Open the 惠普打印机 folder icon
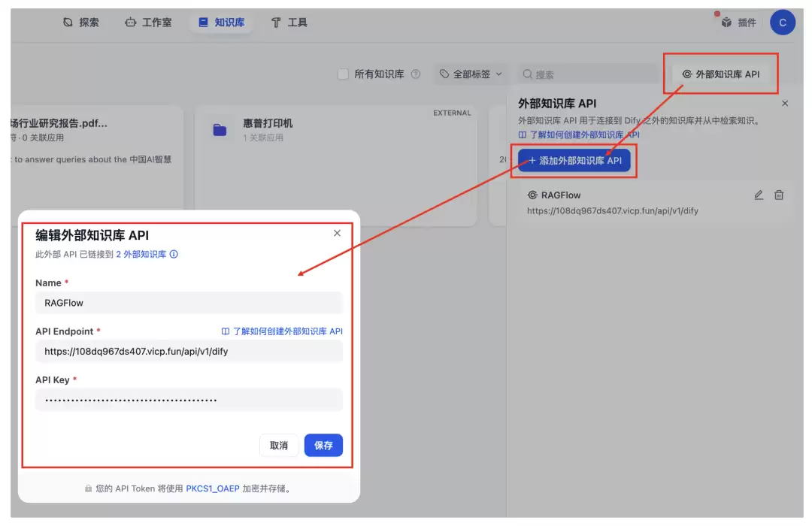The image size is (812, 526). (x=220, y=130)
